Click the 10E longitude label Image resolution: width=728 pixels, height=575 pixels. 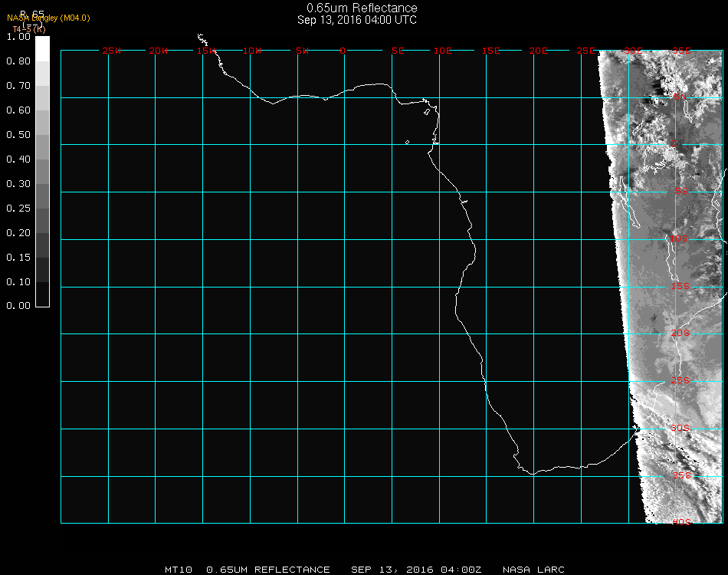point(443,51)
